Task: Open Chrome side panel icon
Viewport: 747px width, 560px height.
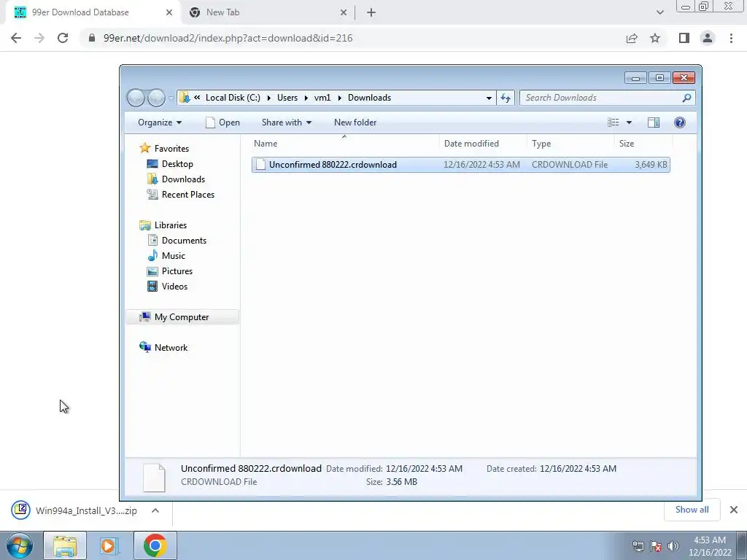Action: click(684, 38)
